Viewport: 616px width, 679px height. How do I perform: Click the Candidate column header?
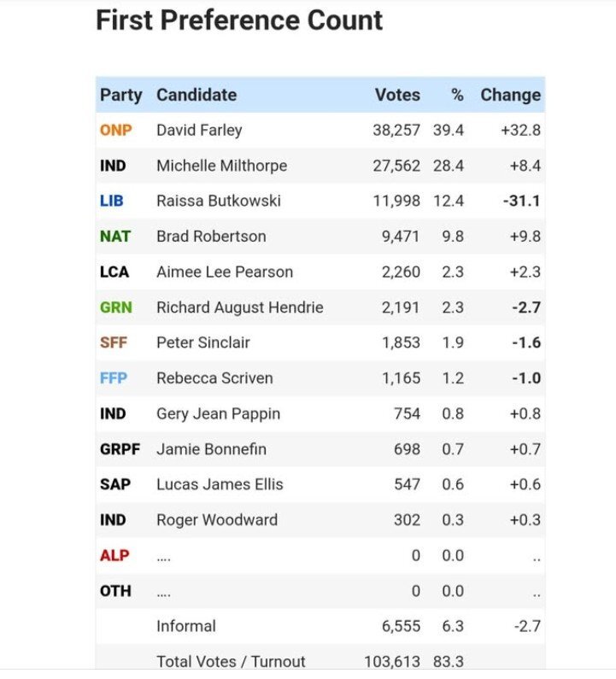pyautogui.click(x=197, y=95)
